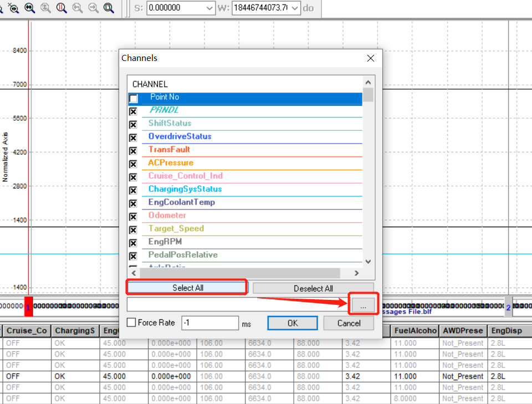Image resolution: width=532 pixels, height=404 pixels.
Task: Click the empty file path field
Action: tap(238, 304)
